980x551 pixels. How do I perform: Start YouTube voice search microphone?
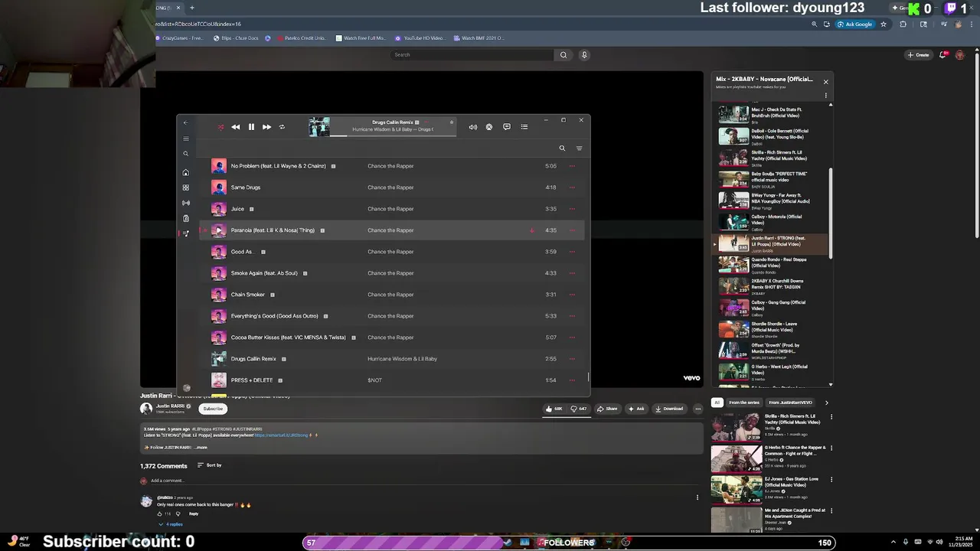click(584, 55)
